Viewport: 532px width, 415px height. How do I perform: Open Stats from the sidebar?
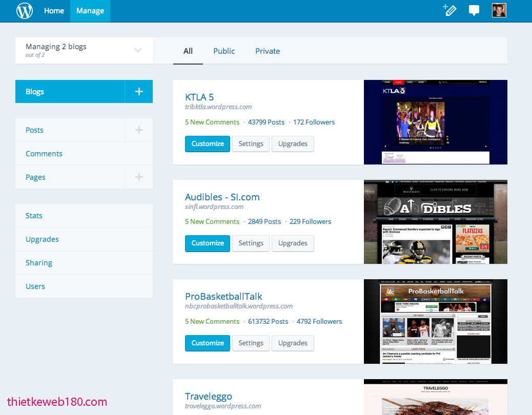[x=34, y=215]
